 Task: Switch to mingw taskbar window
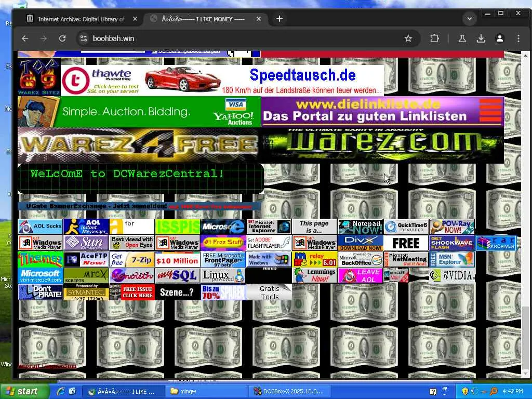point(206,392)
